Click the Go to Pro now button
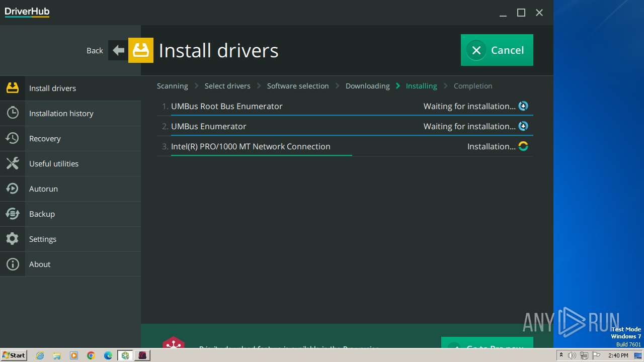 click(x=487, y=342)
